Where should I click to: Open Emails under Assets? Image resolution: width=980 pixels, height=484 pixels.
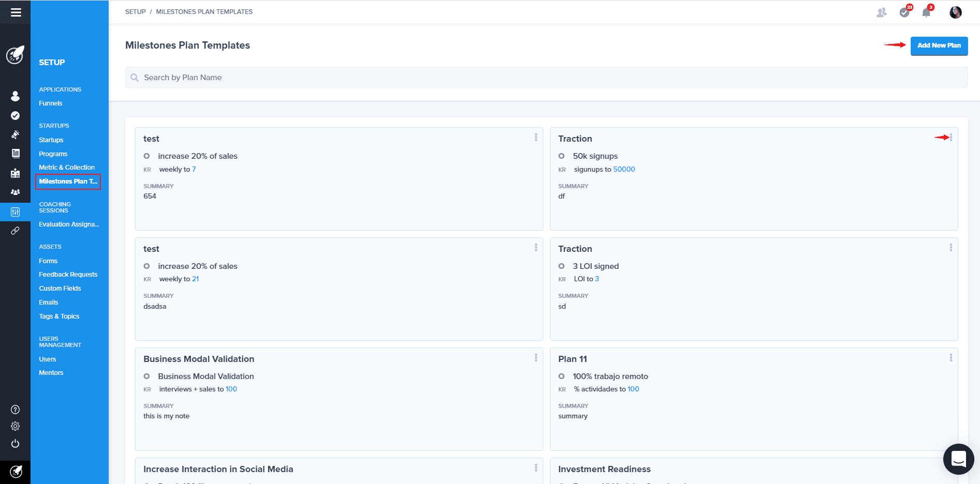pos(49,303)
